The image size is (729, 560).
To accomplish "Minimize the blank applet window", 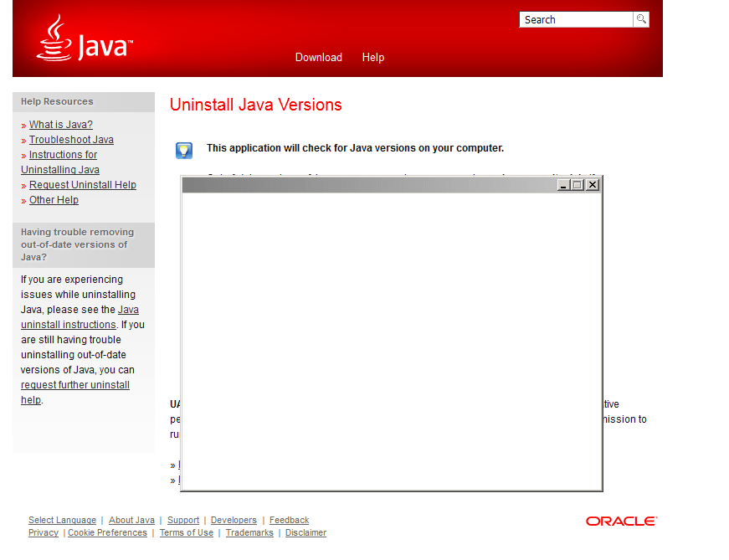I will pyautogui.click(x=563, y=185).
